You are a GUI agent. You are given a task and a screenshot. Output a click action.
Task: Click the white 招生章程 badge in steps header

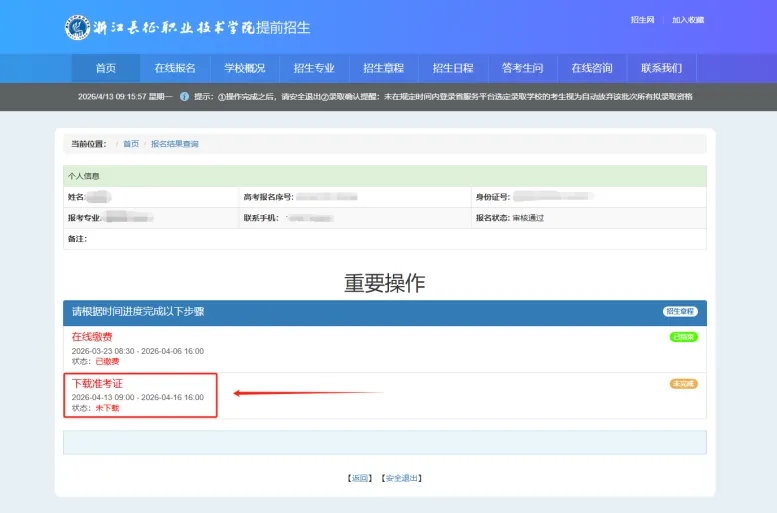point(679,312)
